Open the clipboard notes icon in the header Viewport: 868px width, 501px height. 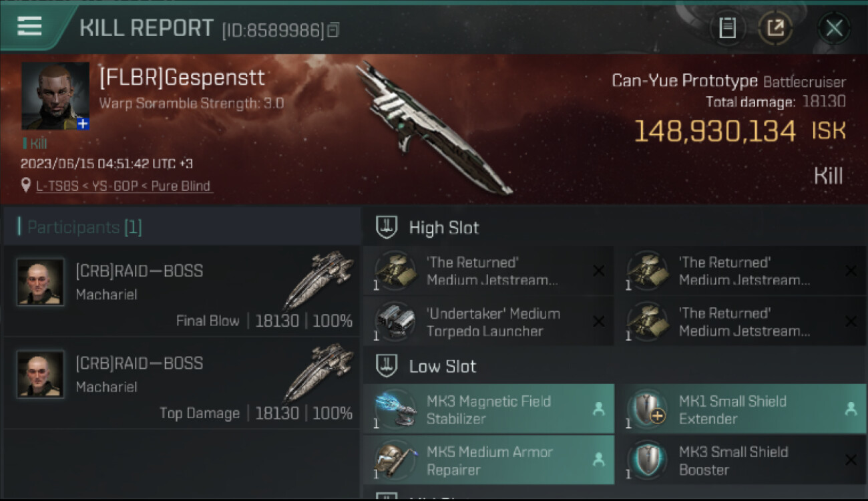pos(727,28)
